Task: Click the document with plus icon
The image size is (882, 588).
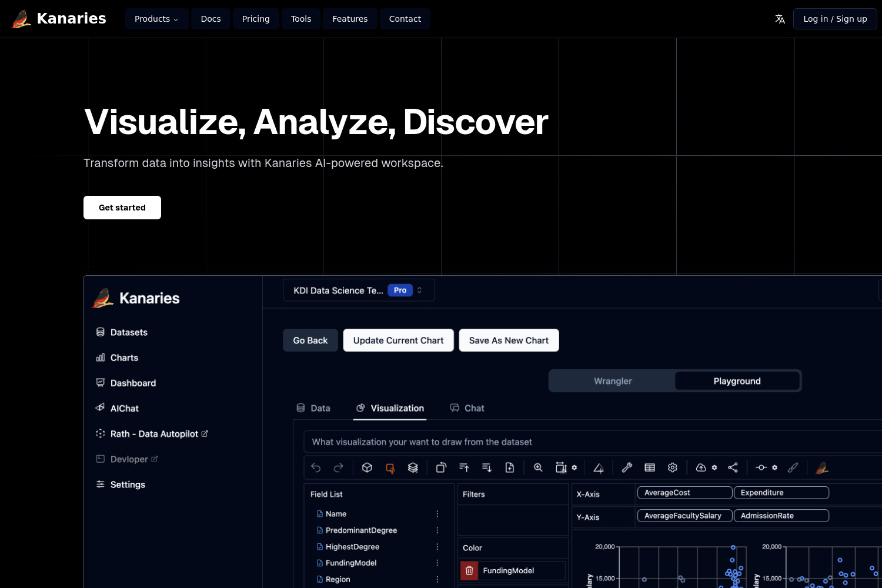Action: click(x=510, y=467)
